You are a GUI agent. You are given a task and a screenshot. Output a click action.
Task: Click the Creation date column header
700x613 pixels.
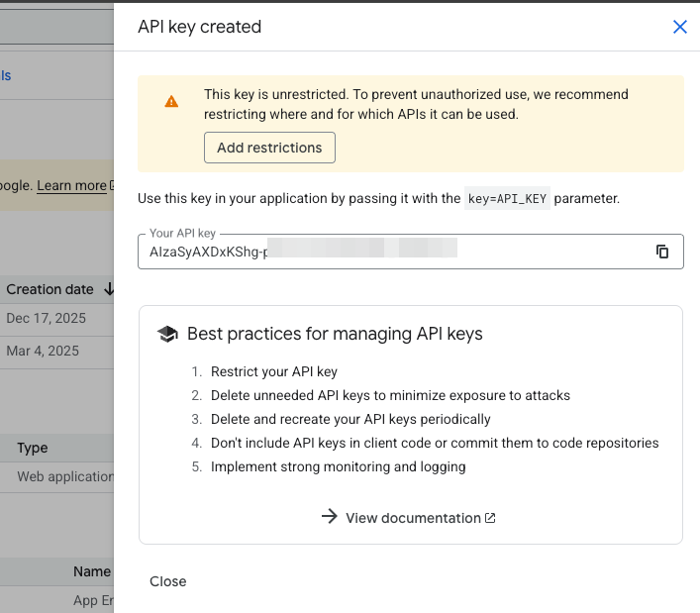tap(50, 289)
